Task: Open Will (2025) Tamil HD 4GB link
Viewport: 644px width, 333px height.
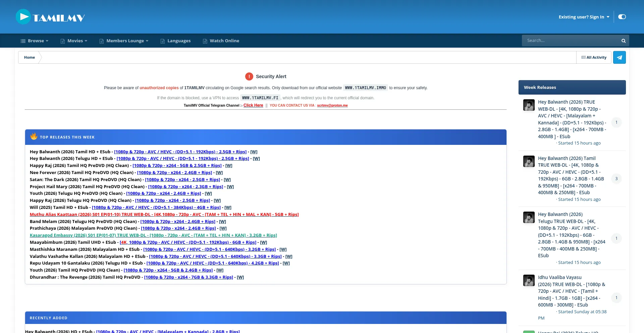Action: (156, 208)
